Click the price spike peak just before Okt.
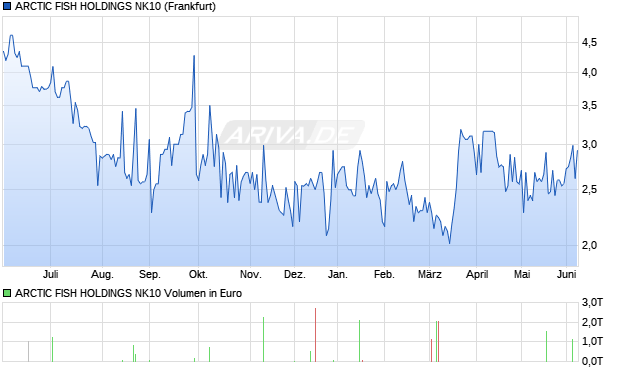620x371 pixels. [194, 56]
